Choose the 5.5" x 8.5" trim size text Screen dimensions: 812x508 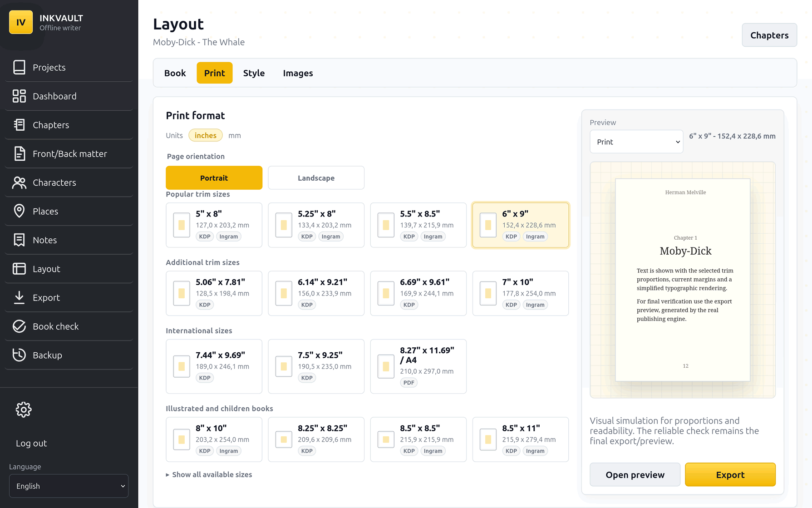click(x=420, y=213)
